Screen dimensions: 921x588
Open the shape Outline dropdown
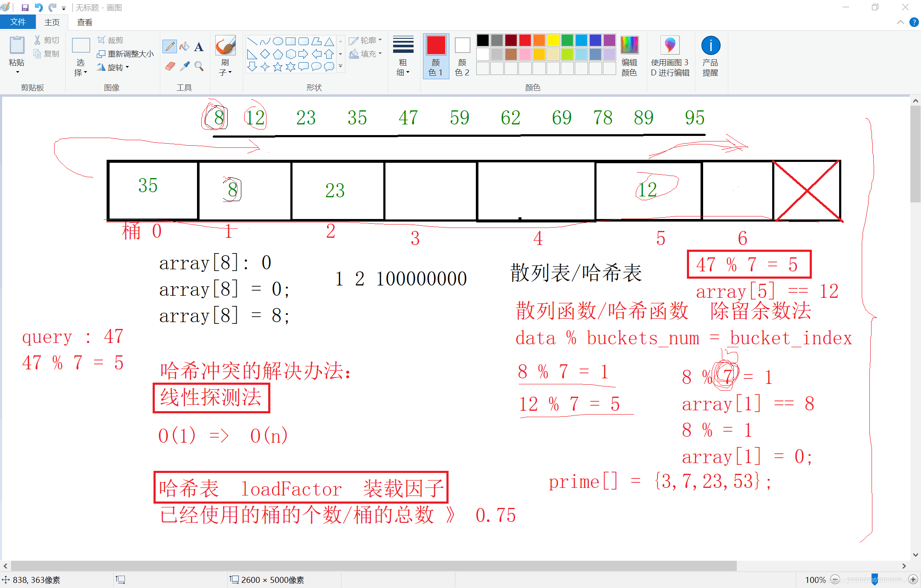pos(365,40)
